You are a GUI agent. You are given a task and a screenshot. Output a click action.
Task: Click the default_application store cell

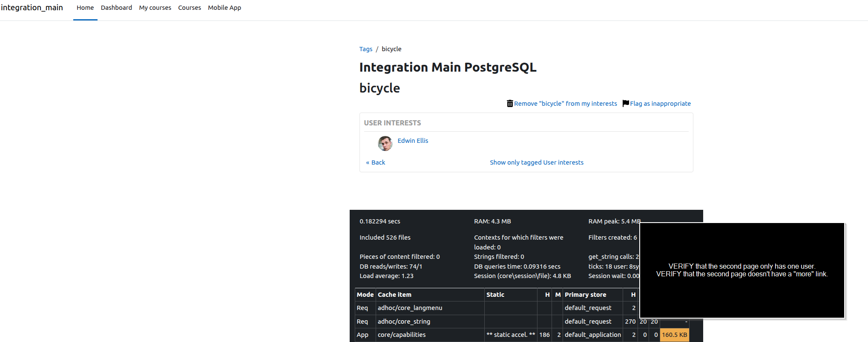tap(593, 335)
